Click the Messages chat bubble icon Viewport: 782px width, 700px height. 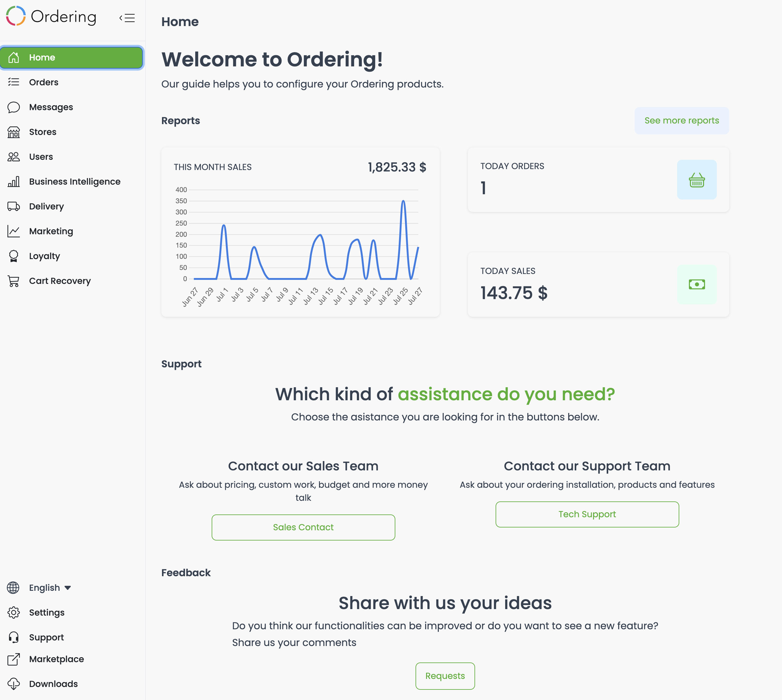tap(13, 107)
